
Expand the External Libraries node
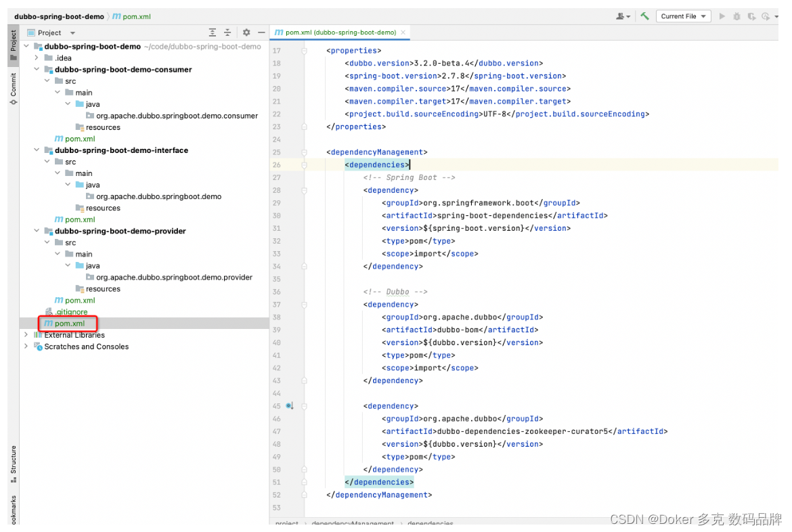[26, 334]
